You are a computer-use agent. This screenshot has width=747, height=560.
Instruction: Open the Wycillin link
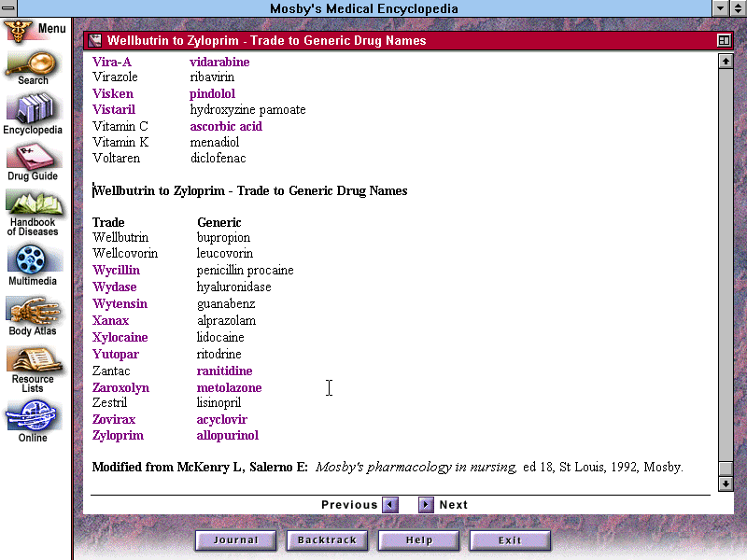coord(116,271)
